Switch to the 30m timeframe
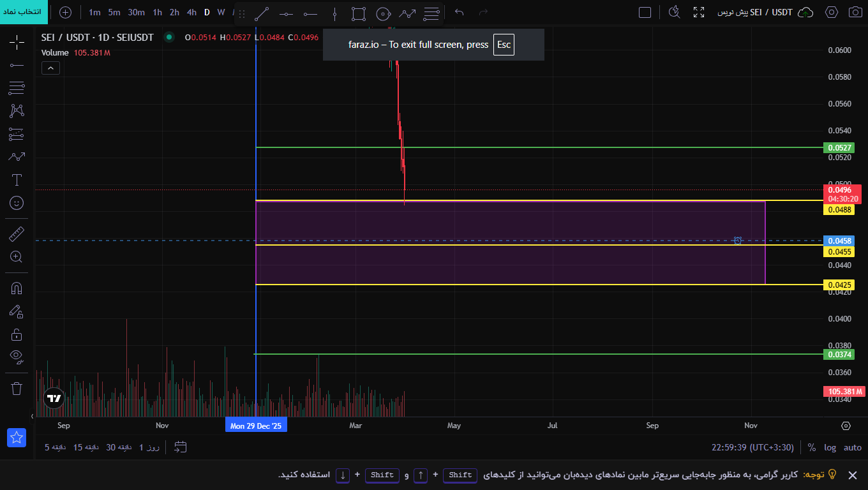The height and width of the screenshot is (490, 868). point(136,12)
